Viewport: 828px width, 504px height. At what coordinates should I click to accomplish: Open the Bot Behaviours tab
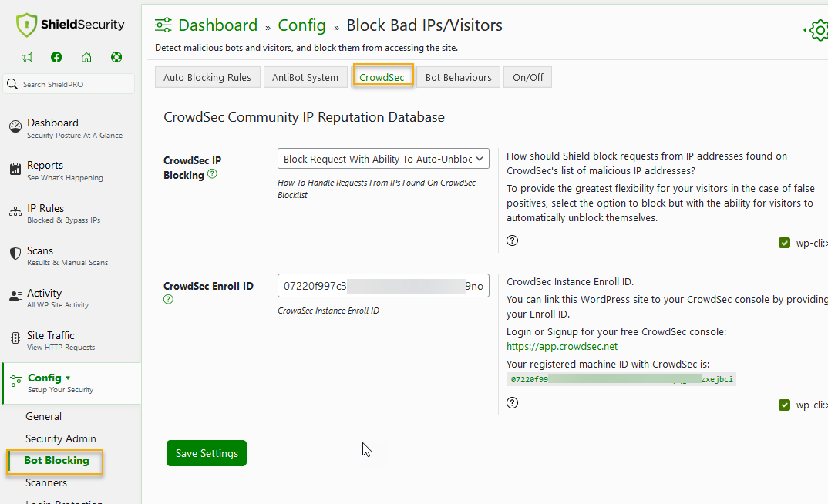point(458,76)
